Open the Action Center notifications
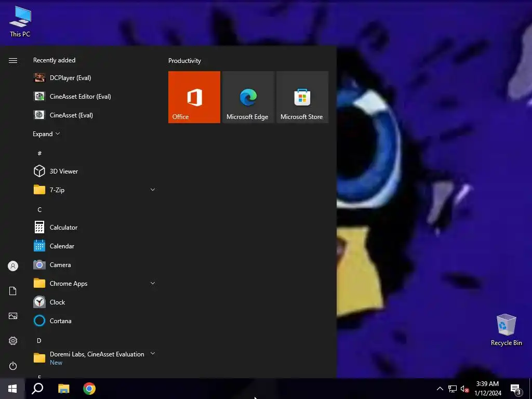Image resolution: width=532 pixels, height=399 pixels. pos(516,389)
